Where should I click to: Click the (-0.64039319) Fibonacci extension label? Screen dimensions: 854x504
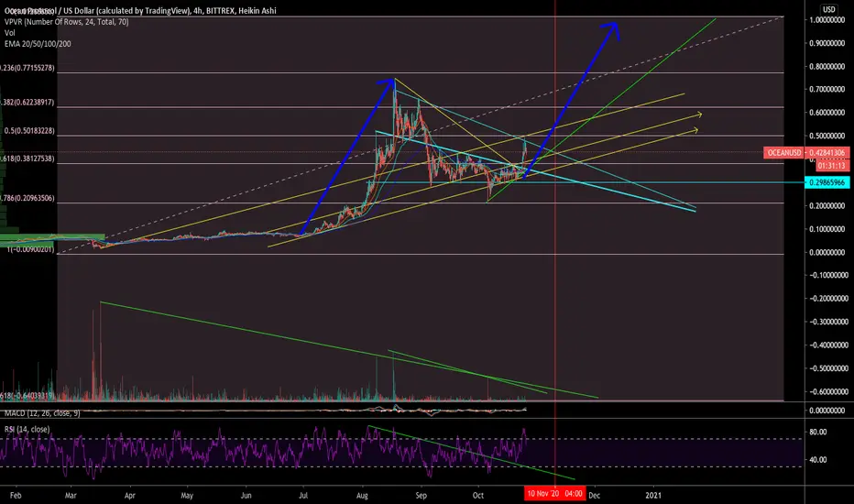(x=27, y=396)
